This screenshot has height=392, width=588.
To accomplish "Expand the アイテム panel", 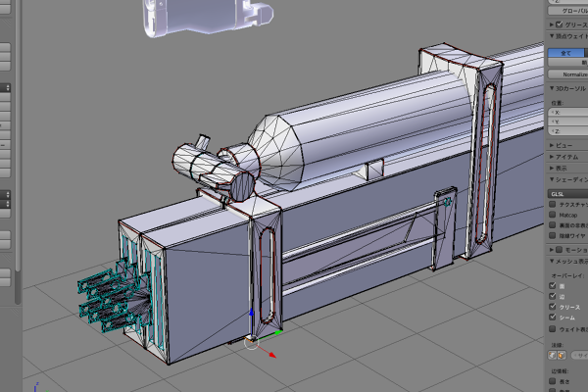I will (552, 157).
